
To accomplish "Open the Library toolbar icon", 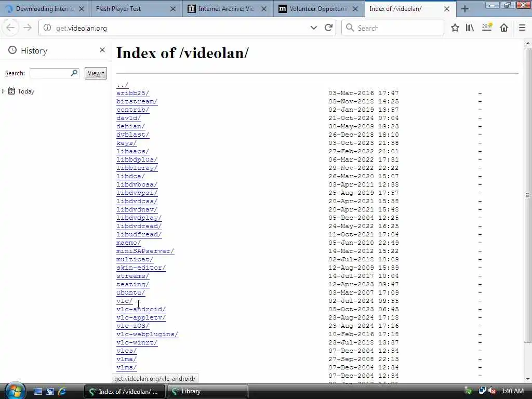I will tap(470, 28).
